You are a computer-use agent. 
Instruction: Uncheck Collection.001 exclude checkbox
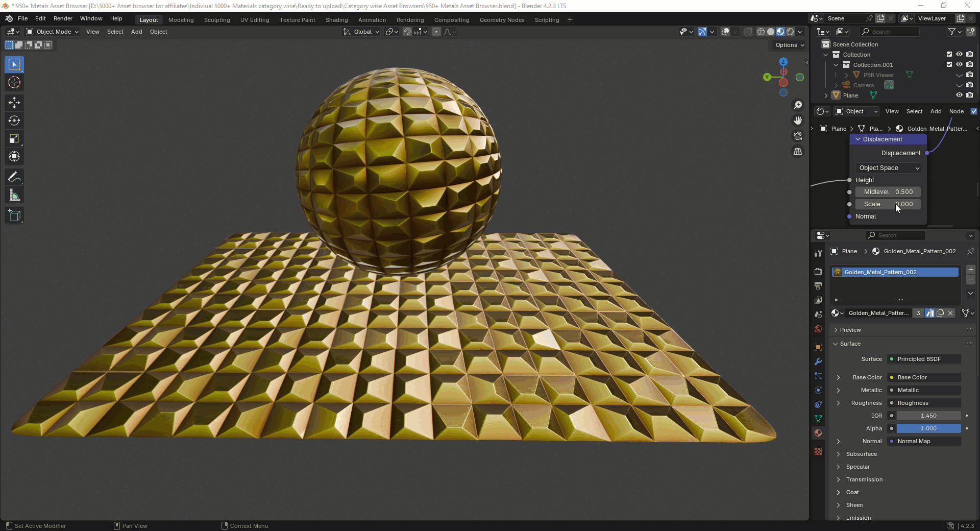949,65
